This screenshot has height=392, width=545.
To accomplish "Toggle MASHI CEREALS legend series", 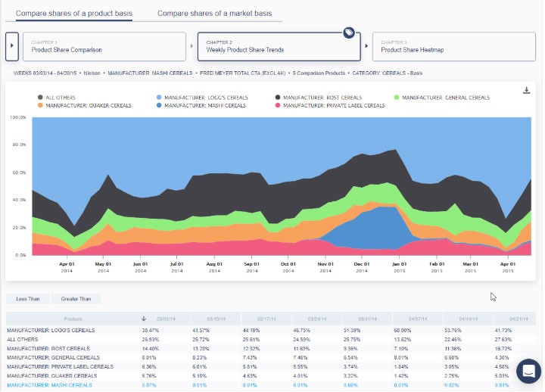I will pyautogui.click(x=201, y=106).
